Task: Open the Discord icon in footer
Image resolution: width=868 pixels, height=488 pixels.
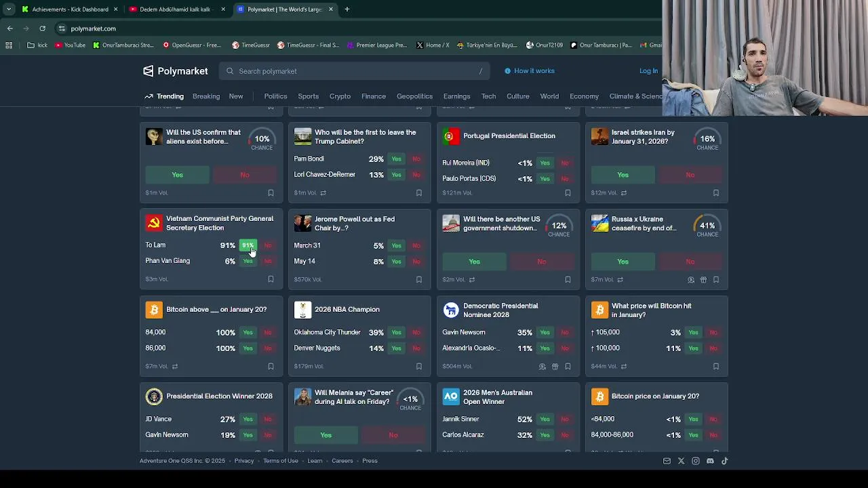Action: tap(710, 461)
